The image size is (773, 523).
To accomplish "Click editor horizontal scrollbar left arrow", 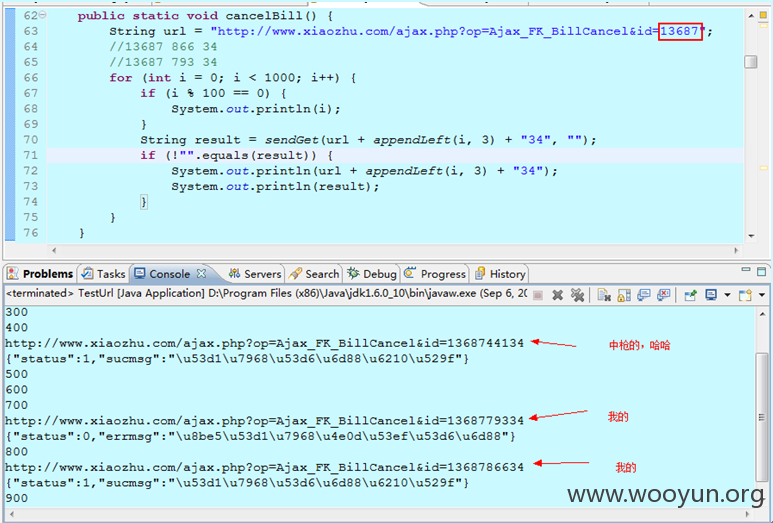I will [54, 250].
